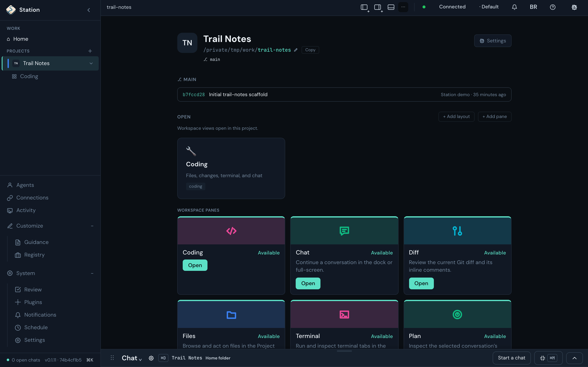The width and height of the screenshot is (588, 367).
Task: Add left panel layout icon in top bar
Action: pyautogui.click(x=364, y=8)
